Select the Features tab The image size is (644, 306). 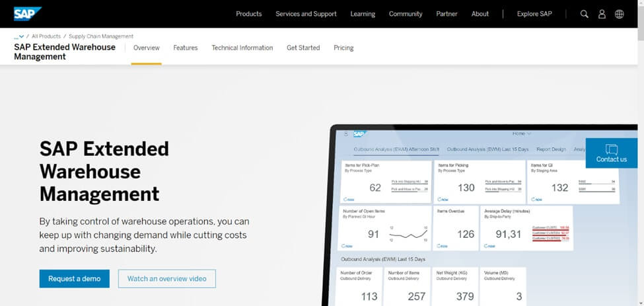(x=185, y=48)
